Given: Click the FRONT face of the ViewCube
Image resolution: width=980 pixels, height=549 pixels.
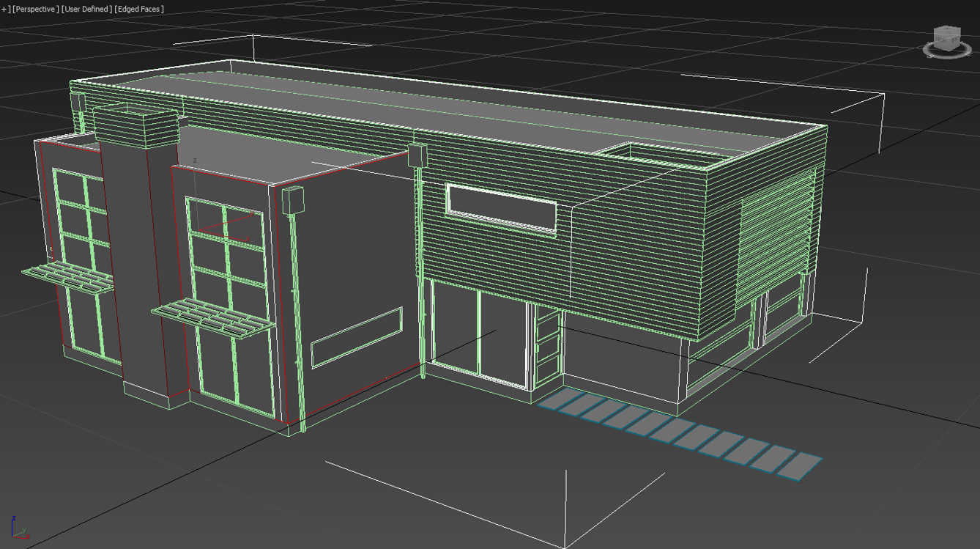Looking at the screenshot, I should click(x=941, y=40).
